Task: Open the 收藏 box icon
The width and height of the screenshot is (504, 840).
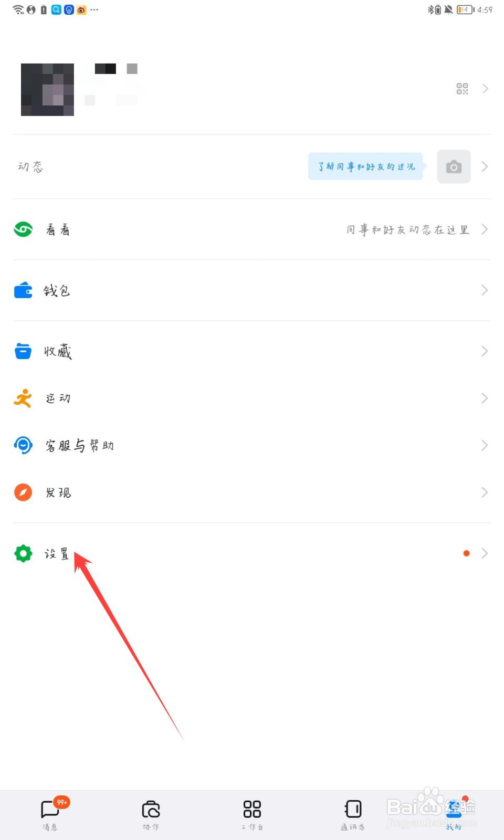Action: tap(23, 351)
